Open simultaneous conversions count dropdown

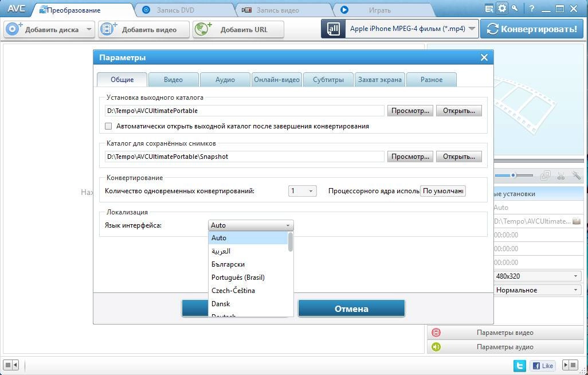coord(302,191)
